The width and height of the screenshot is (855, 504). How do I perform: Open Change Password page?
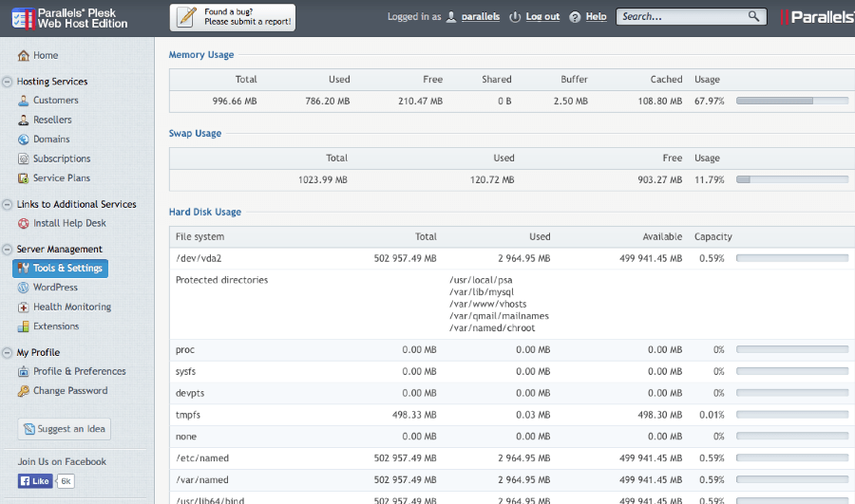pyautogui.click(x=70, y=391)
